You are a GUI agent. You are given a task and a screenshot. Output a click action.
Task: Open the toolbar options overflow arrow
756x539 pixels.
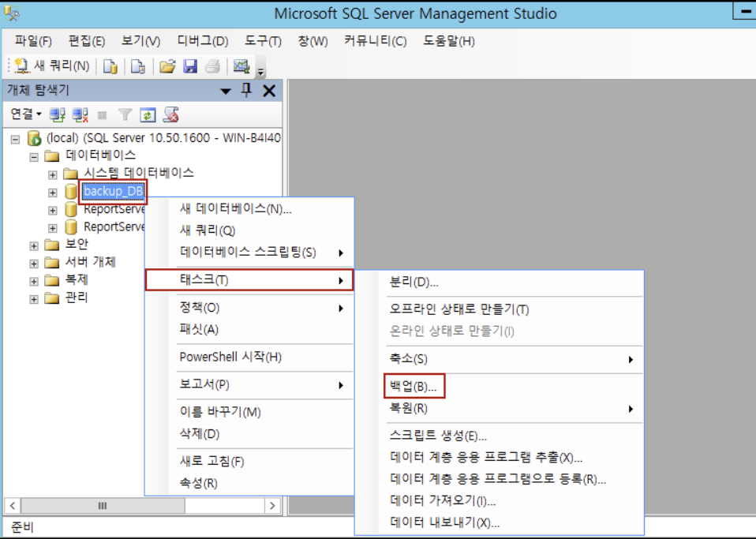point(261,72)
